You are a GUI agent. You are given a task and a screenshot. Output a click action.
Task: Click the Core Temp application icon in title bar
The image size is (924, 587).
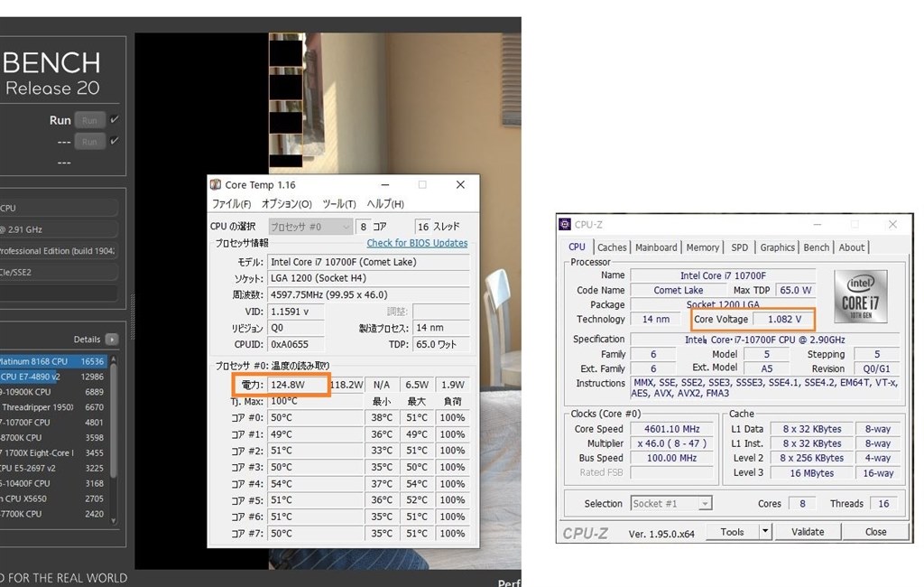click(216, 184)
